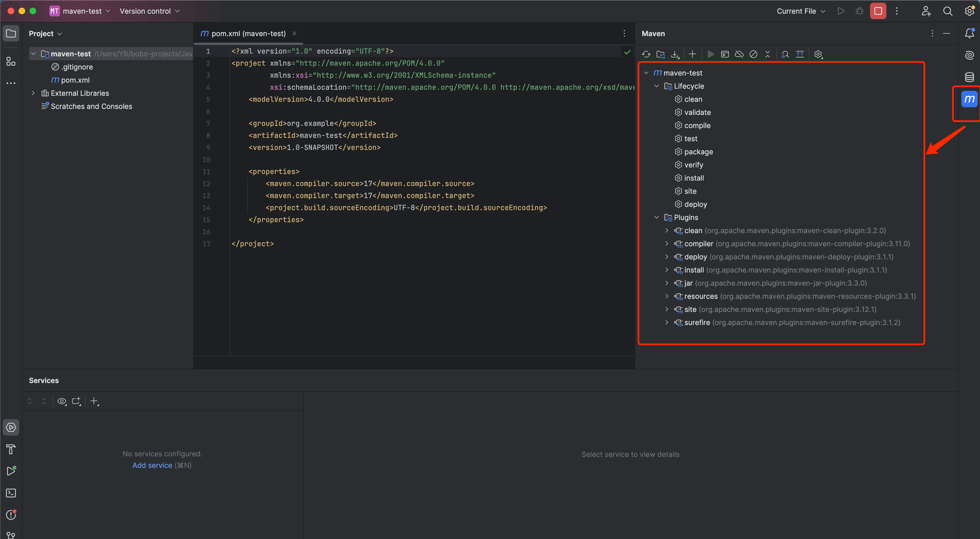Click the Download Sources and Documentation icon

tap(675, 54)
